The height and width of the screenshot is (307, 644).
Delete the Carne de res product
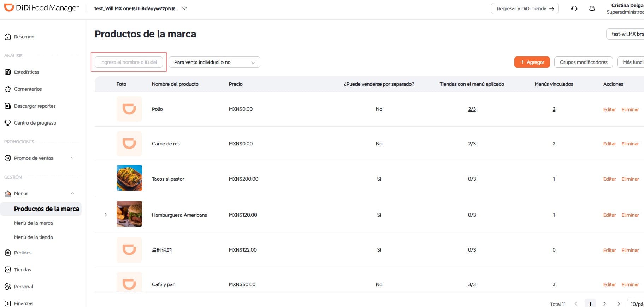630,144
